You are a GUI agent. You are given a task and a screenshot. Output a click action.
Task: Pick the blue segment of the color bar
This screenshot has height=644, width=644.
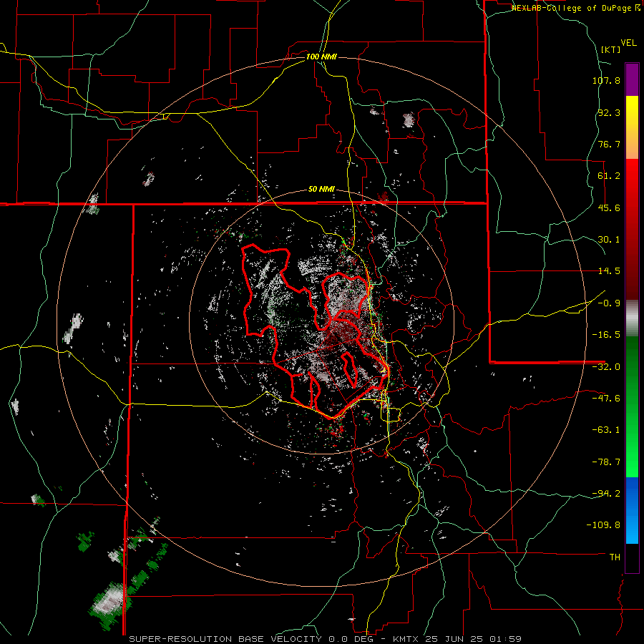(632, 510)
